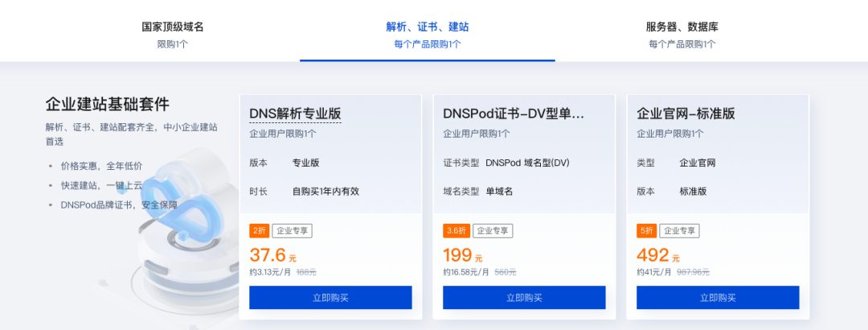Click the DNS解析专业版 title link
Viewport: 868px width, 330px height.
[296, 113]
